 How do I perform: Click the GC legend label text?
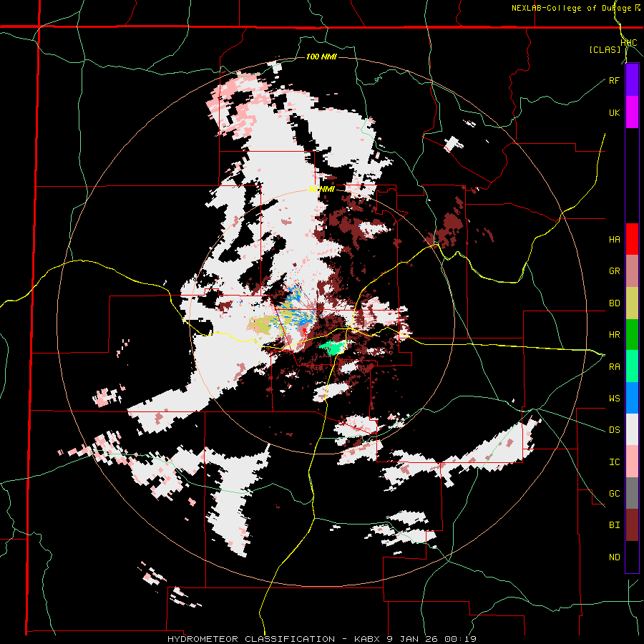point(615,494)
